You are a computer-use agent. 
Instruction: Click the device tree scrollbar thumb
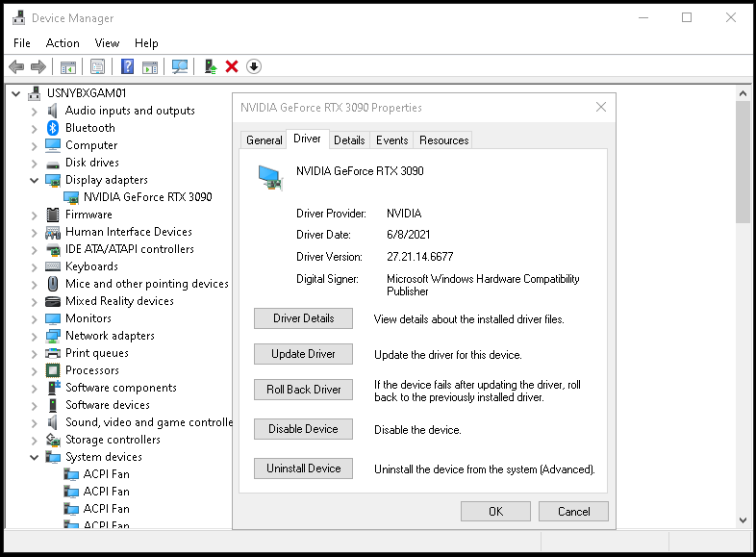(x=743, y=162)
